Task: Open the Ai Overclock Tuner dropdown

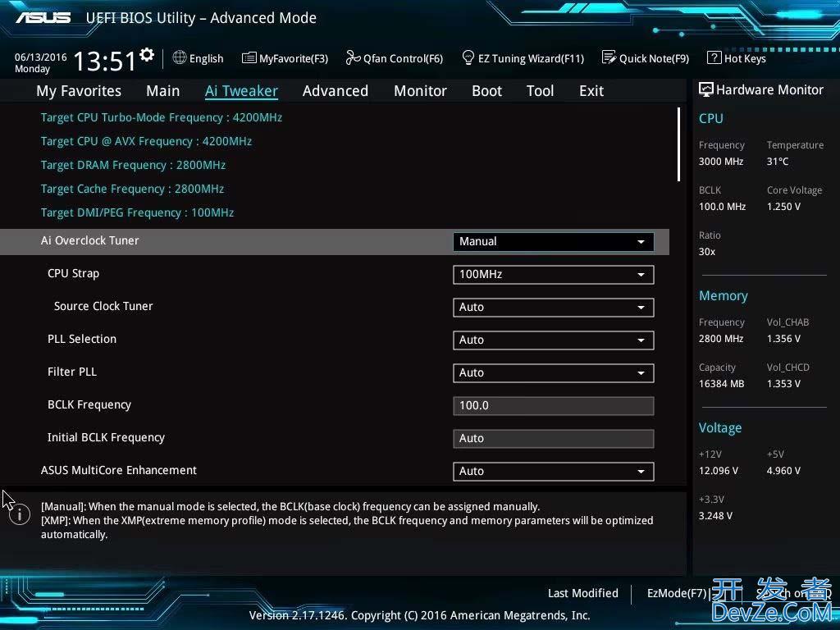Action: tap(554, 242)
